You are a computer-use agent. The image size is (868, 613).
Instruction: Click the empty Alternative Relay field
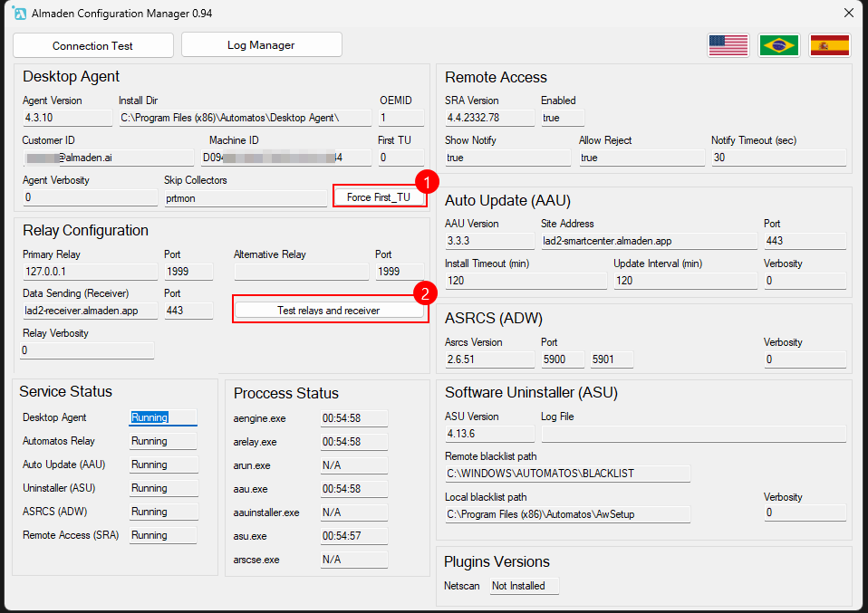(301, 272)
